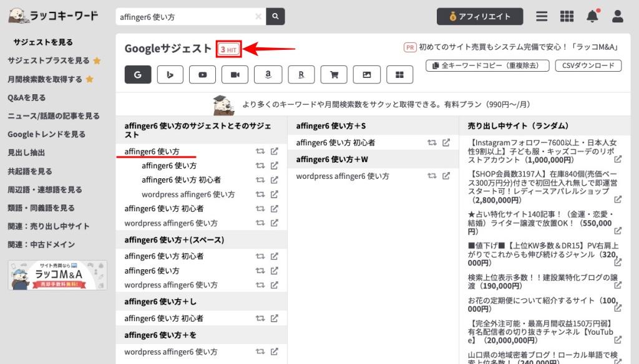
Task: Open Googleトレンドを見る in sidebar
Action: tap(46, 135)
